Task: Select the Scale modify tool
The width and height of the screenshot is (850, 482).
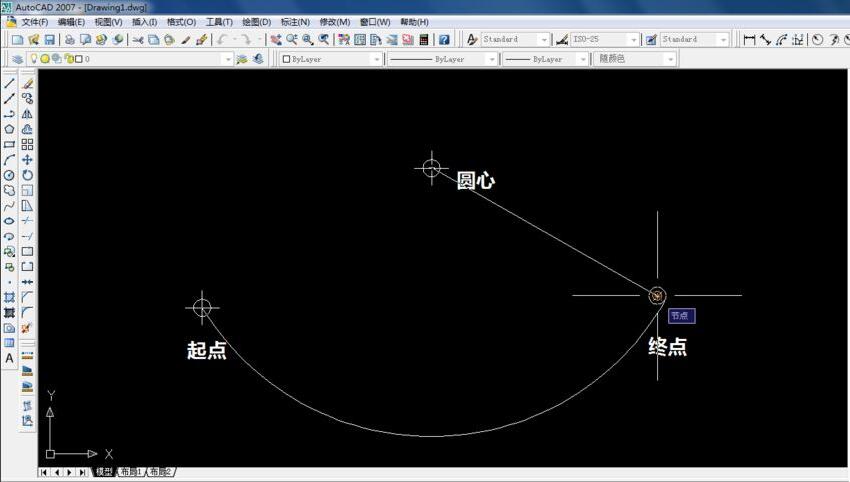Action: pyautogui.click(x=27, y=190)
